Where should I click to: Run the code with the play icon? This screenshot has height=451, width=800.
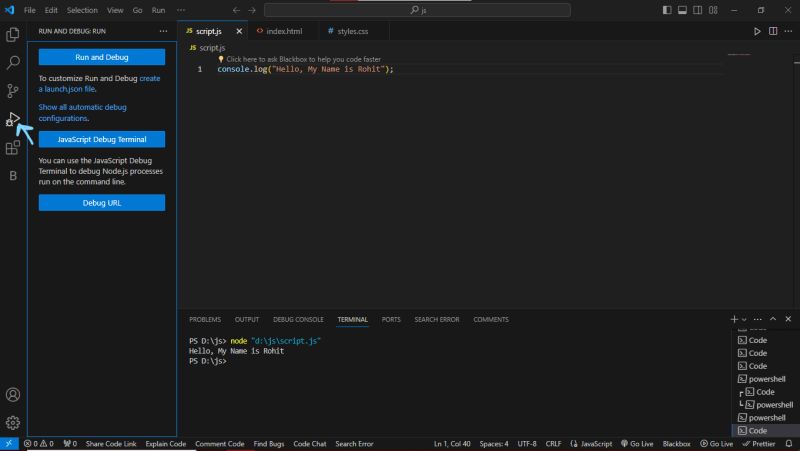pyautogui.click(x=757, y=31)
